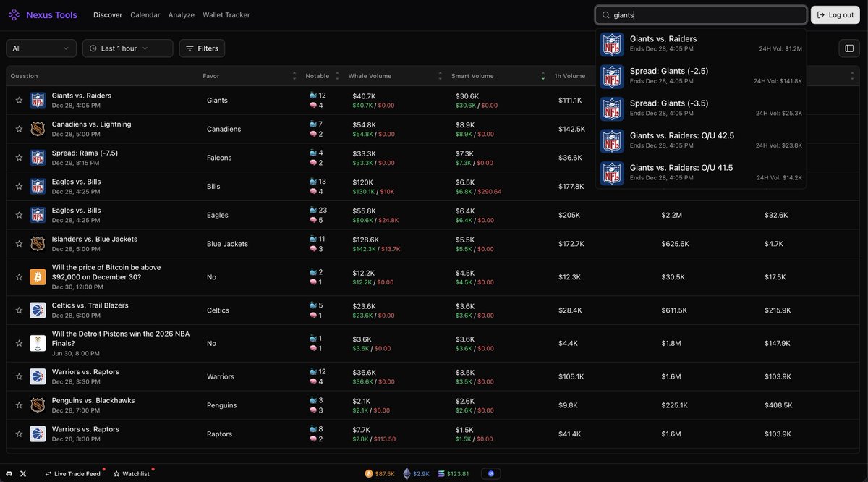Click the Solana price ticker $123.81
The width and height of the screenshot is (868, 482).
point(453,474)
